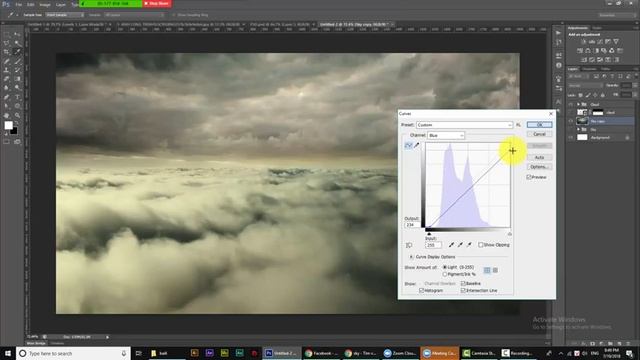640x360 pixels.
Task: Select the Magic Wand tool
Action: [17, 44]
